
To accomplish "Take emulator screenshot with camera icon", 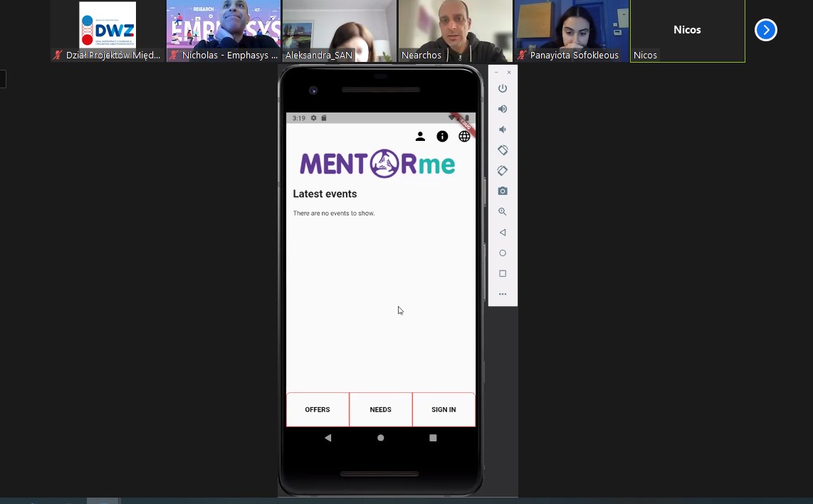I will pos(503,191).
